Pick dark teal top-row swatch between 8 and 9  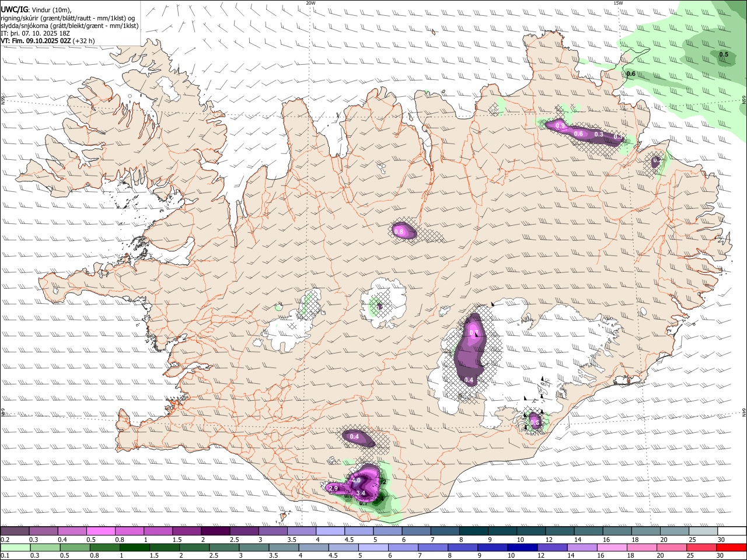tap(474, 531)
